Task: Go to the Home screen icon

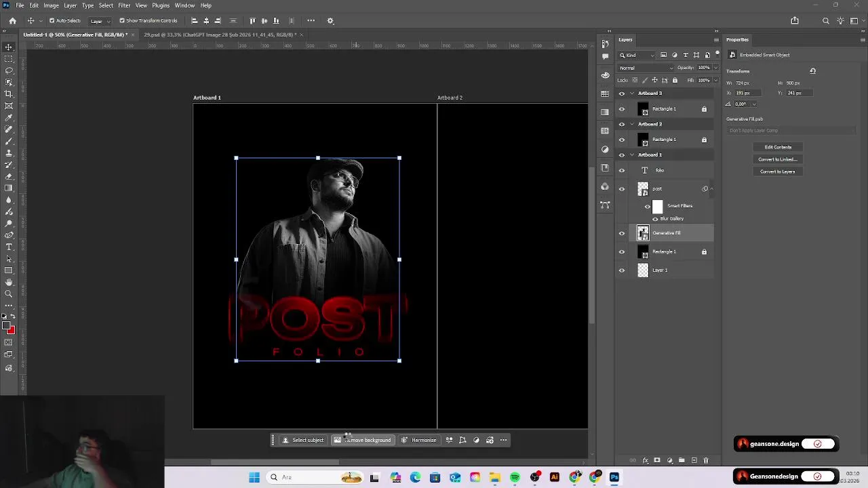Action: (12, 21)
